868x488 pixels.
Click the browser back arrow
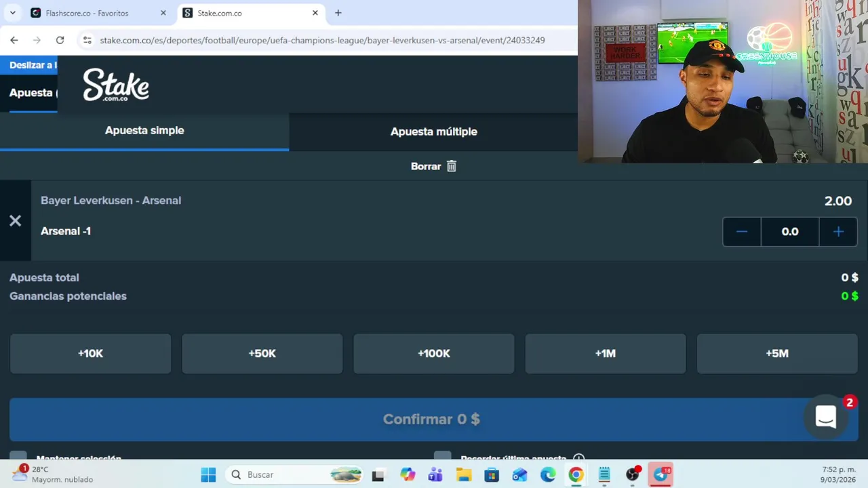pos(14,40)
